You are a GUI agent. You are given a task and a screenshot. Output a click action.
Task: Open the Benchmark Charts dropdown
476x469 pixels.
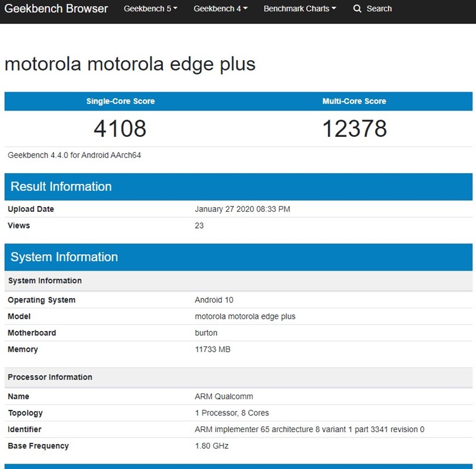[x=299, y=9]
